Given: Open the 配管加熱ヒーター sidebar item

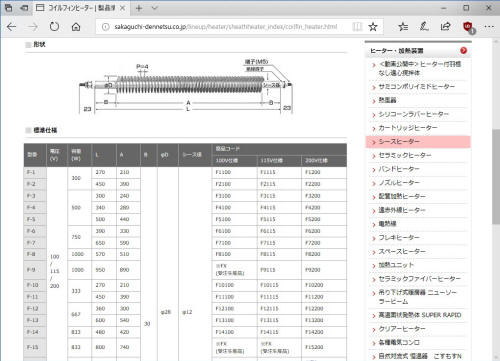Looking at the screenshot, I should [402, 197].
